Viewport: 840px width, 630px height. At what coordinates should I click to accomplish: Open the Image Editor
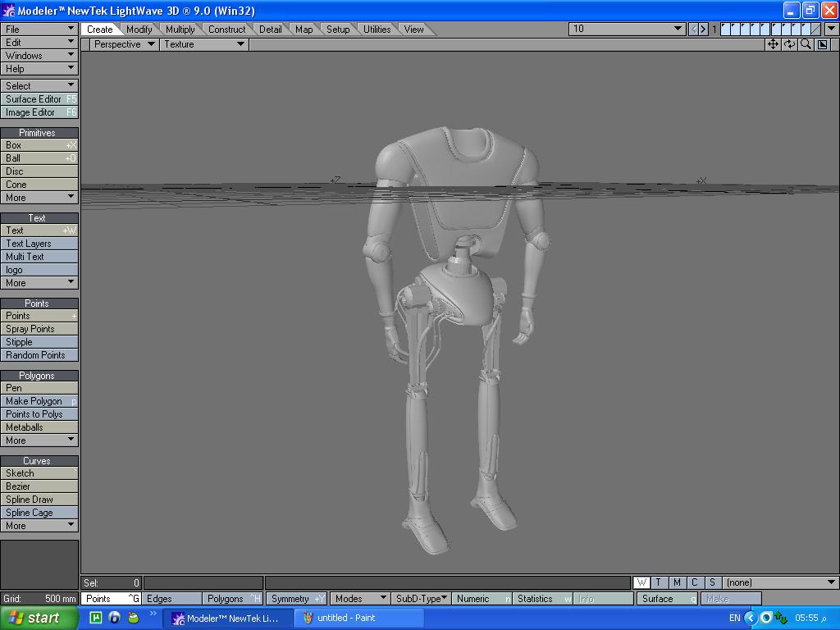pyautogui.click(x=39, y=112)
